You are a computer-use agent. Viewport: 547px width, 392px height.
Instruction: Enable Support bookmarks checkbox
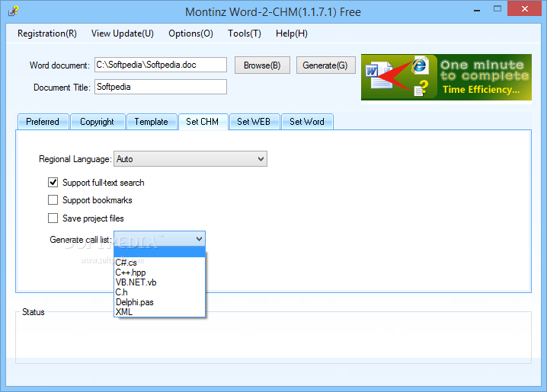pyautogui.click(x=53, y=200)
